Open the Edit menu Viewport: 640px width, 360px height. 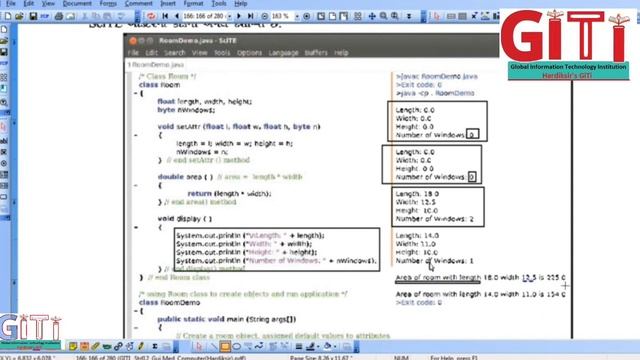click(x=29, y=4)
